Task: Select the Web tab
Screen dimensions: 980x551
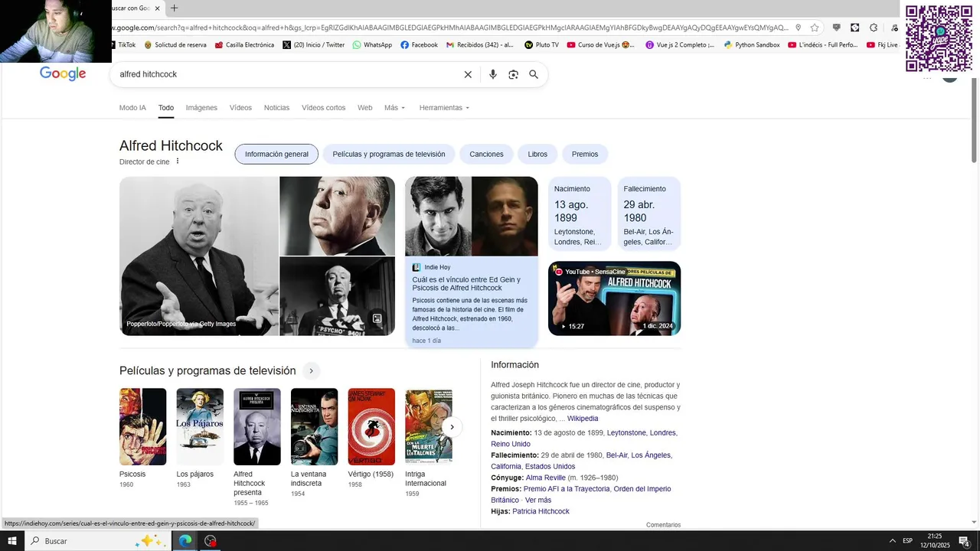Action: pos(364,108)
